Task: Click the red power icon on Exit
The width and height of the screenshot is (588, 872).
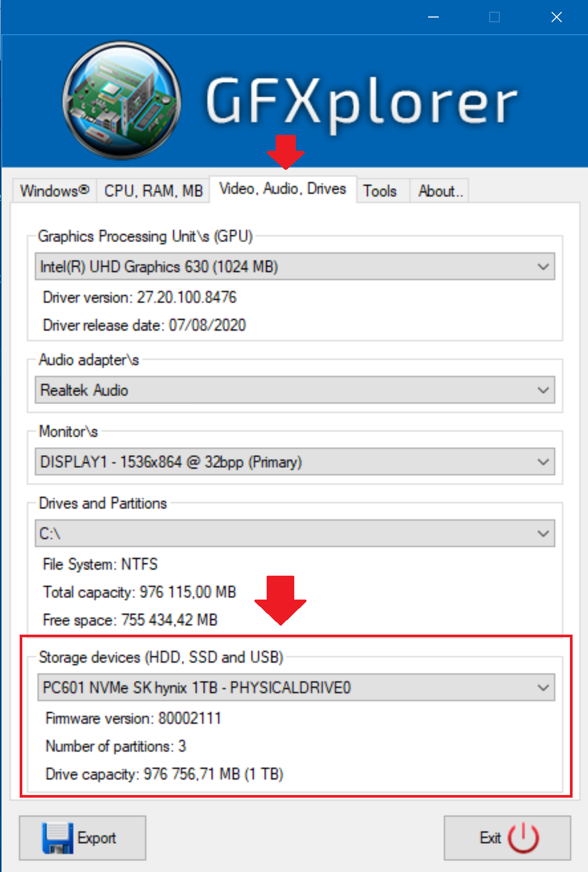Action: 524,837
